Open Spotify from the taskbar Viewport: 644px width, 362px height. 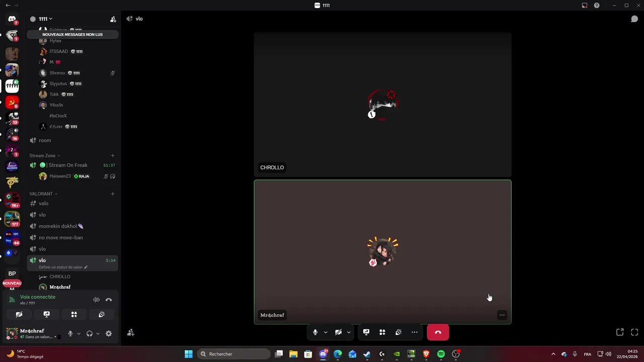[x=441, y=354]
